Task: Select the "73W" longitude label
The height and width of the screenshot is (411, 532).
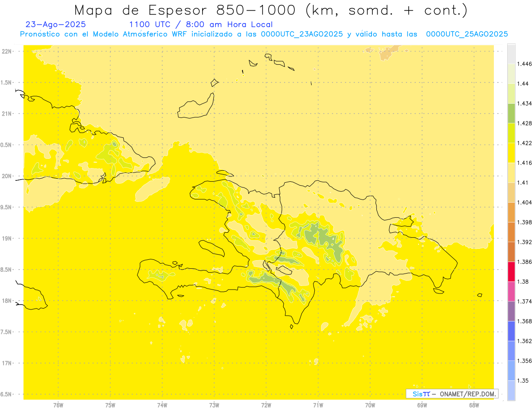Action: (x=214, y=405)
